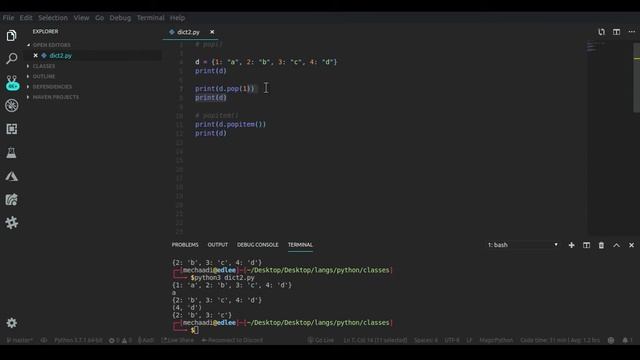
Task: Click Go Live in status bar
Action: coord(320,340)
